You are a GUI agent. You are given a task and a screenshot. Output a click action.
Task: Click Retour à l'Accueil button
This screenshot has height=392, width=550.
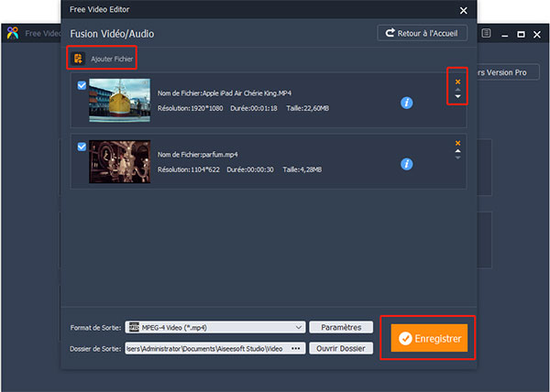coord(422,33)
